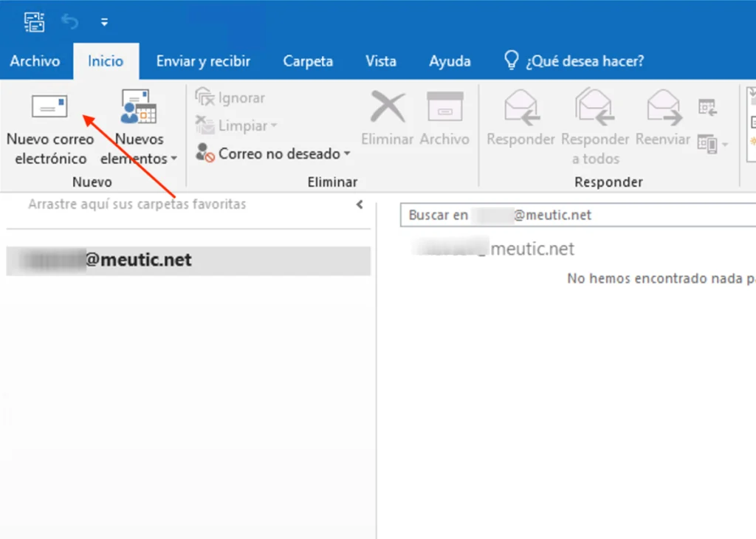Click the Ignorar conversation button
The height and width of the screenshot is (539, 756).
[x=230, y=98]
